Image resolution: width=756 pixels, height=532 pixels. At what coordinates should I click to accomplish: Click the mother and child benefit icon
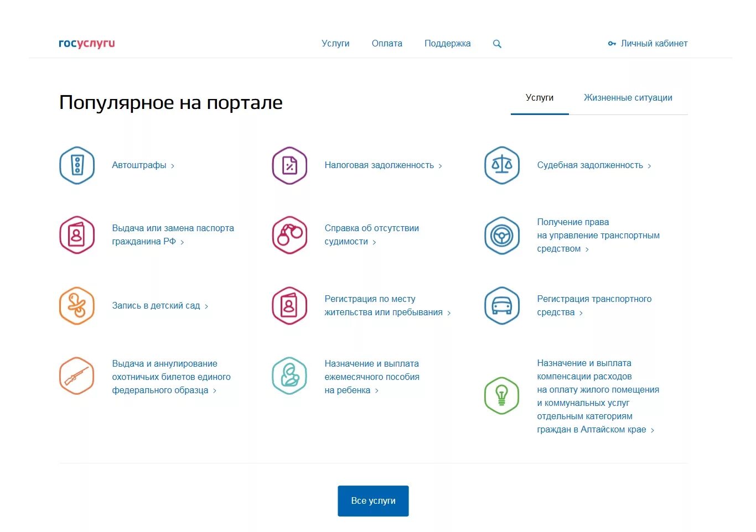[289, 376]
